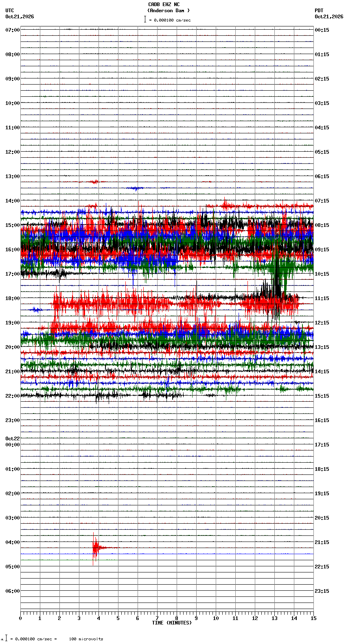Click the 15:15 PDT row label

(x=322, y=396)
